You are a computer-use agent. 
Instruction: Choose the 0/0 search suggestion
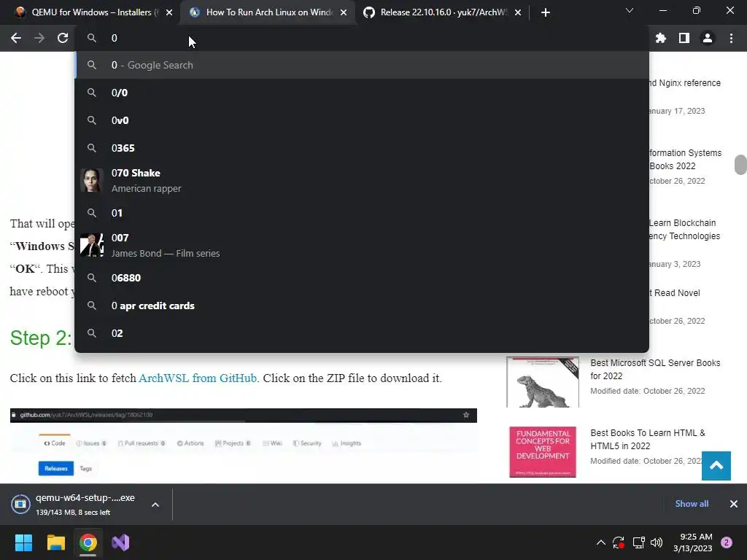pos(362,93)
